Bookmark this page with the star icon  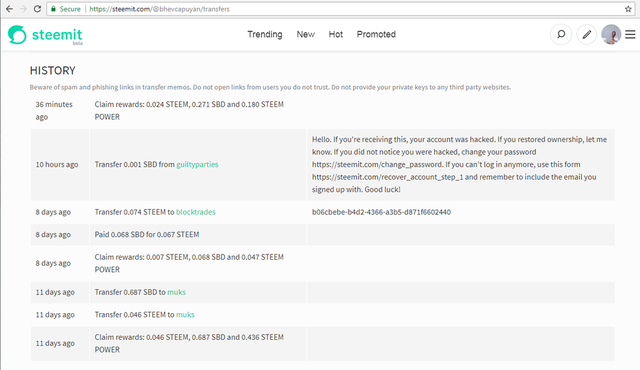point(628,9)
